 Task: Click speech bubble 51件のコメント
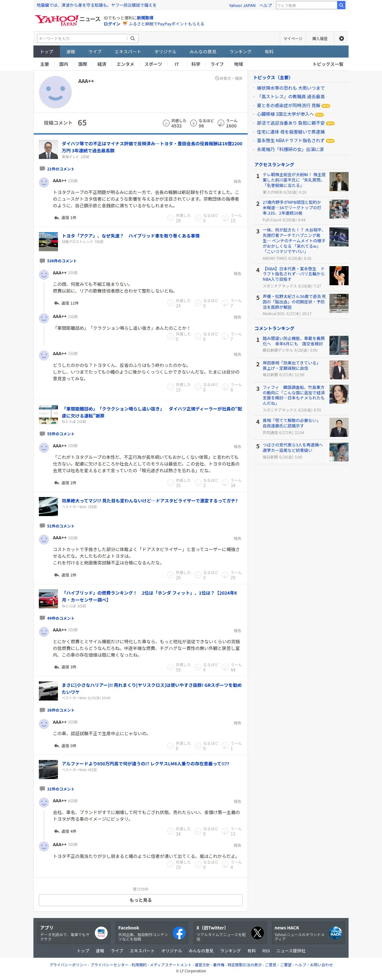pos(42,526)
